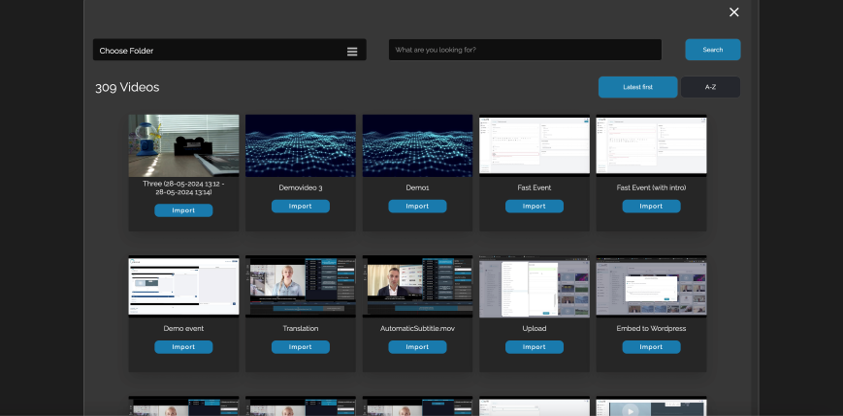Click the Translation video thumbnail
Image resolution: width=843 pixels, height=416 pixels.
coord(300,286)
